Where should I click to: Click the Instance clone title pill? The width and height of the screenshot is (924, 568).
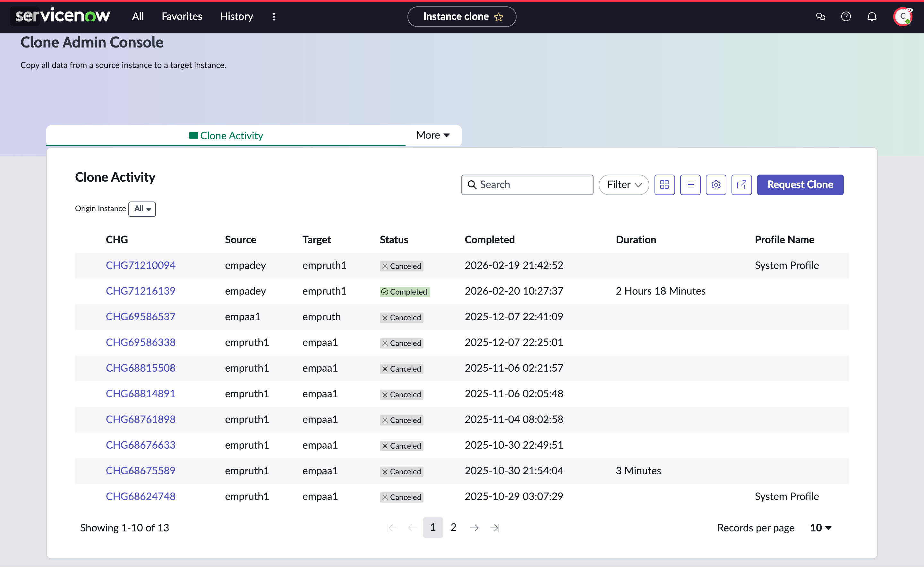461,17
